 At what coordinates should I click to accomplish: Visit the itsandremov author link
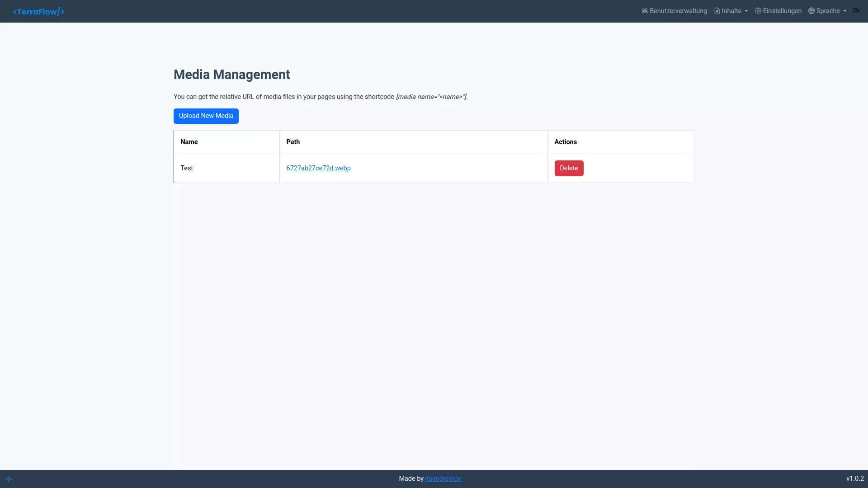tap(443, 479)
